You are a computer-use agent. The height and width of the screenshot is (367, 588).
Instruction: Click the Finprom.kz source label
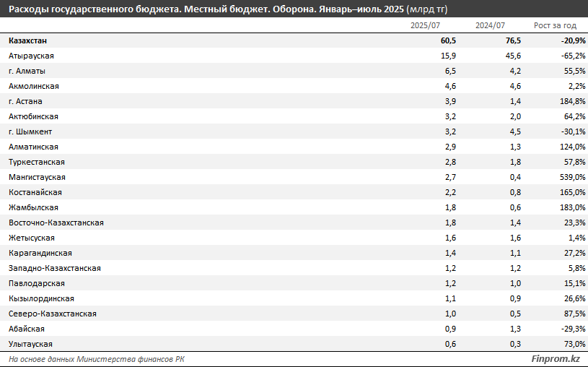click(x=555, y=359)
